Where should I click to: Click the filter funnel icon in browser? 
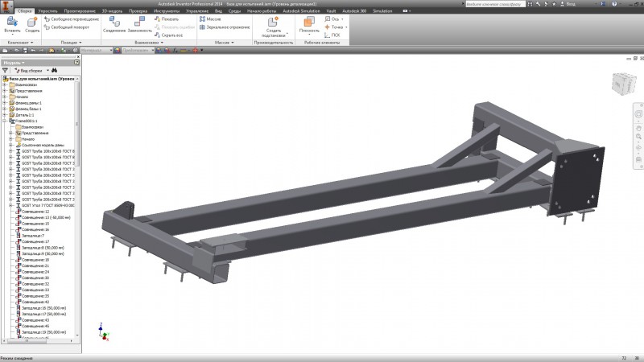(5, 71)
